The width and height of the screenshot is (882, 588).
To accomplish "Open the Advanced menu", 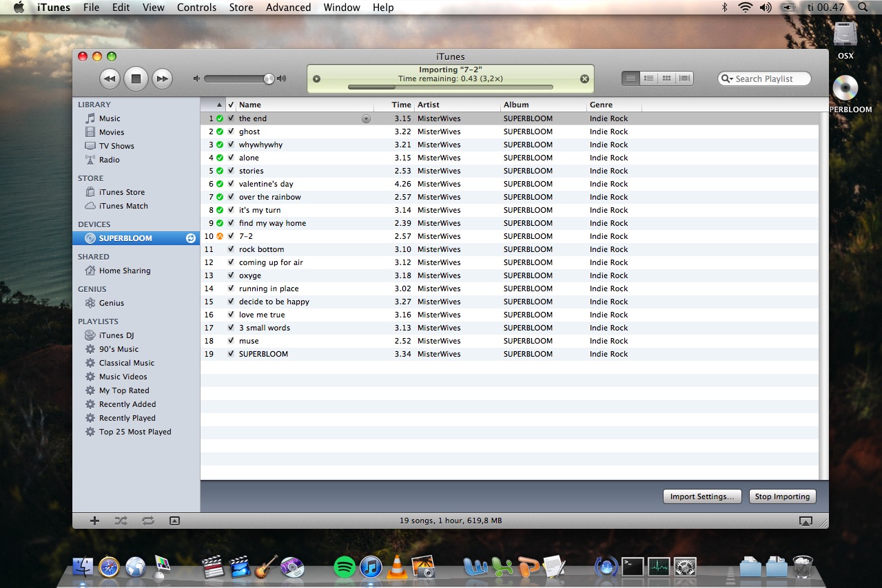I will point(288,8).
